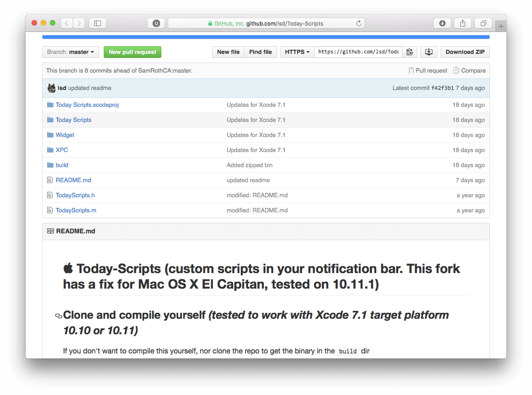
Task: Open the build folder
Action: pos(62,165)
